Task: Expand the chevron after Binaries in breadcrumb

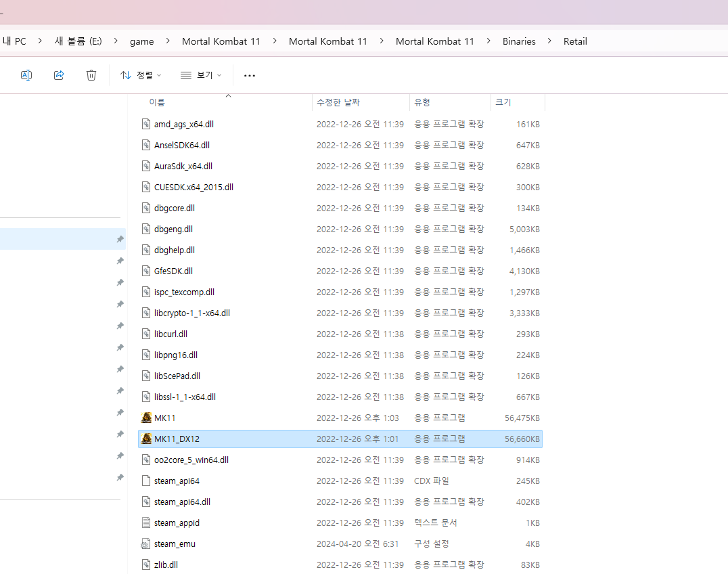Action: (549, 41)
